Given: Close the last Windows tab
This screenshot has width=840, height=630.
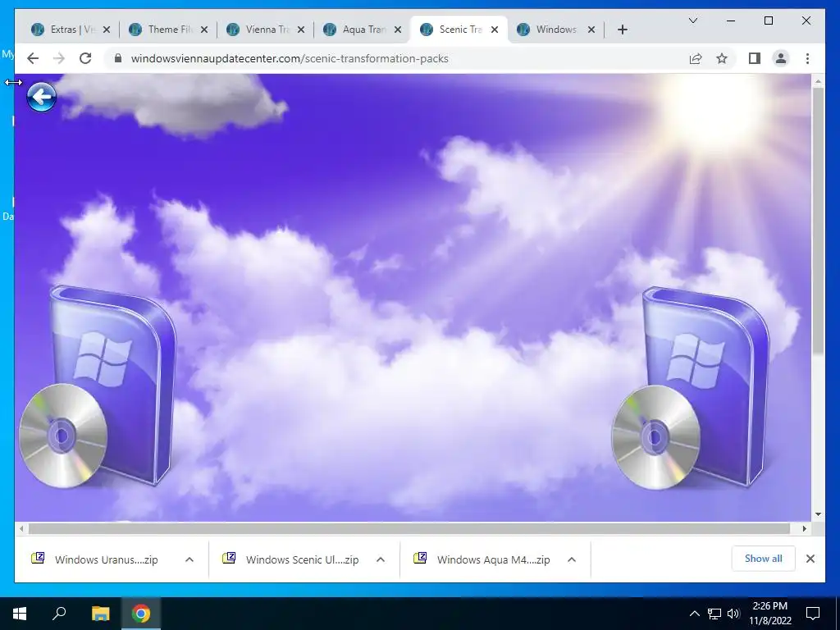Looking at the screenshot, I should tap(591, 30).
